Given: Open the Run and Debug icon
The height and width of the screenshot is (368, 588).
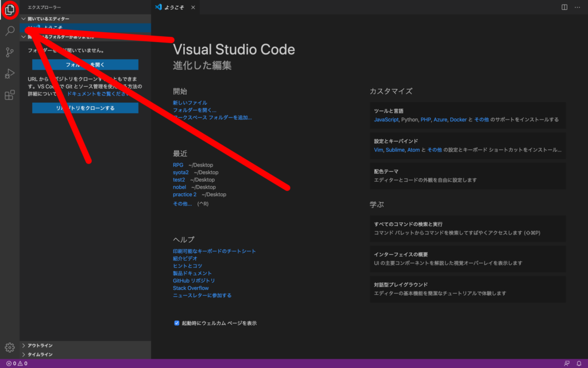Looking at the screenshot, I should [x=10, y=74].
